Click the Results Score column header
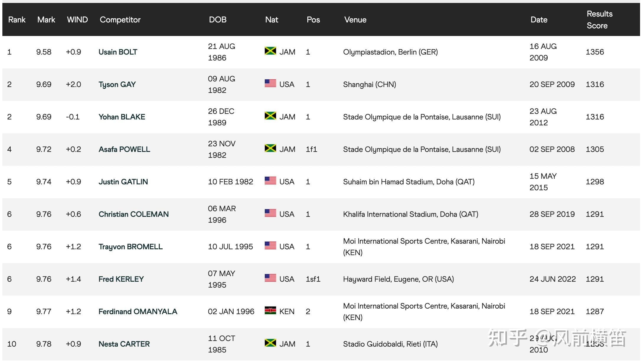 (x=599, y=20)
